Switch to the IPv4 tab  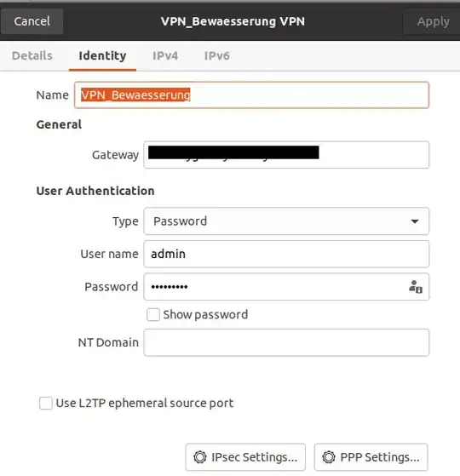165,56
